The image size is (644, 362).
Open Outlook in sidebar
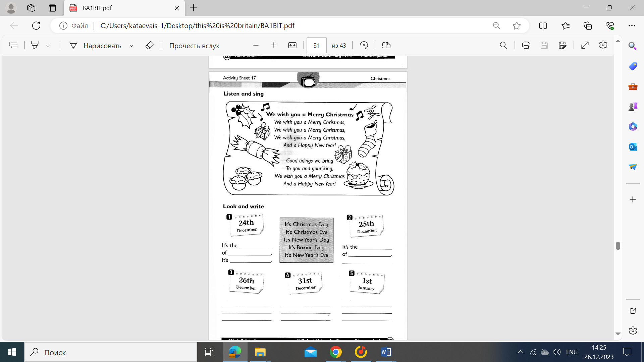(x=633, y=147)
